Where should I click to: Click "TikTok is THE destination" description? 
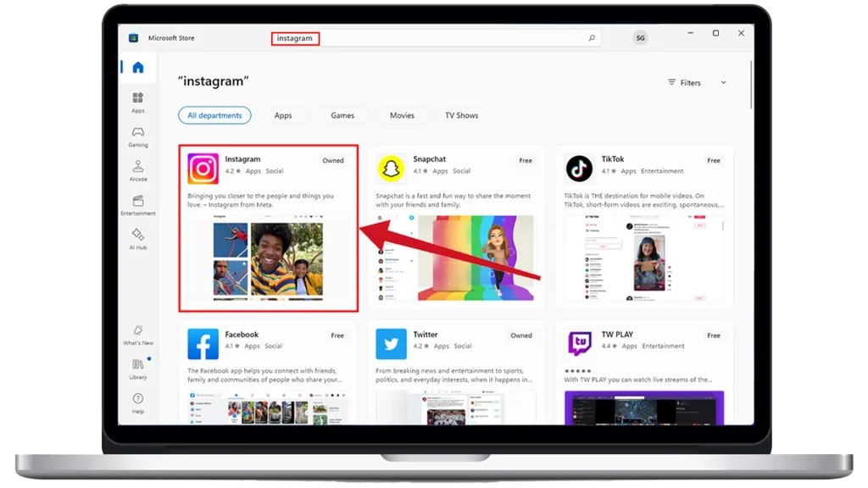643,200
